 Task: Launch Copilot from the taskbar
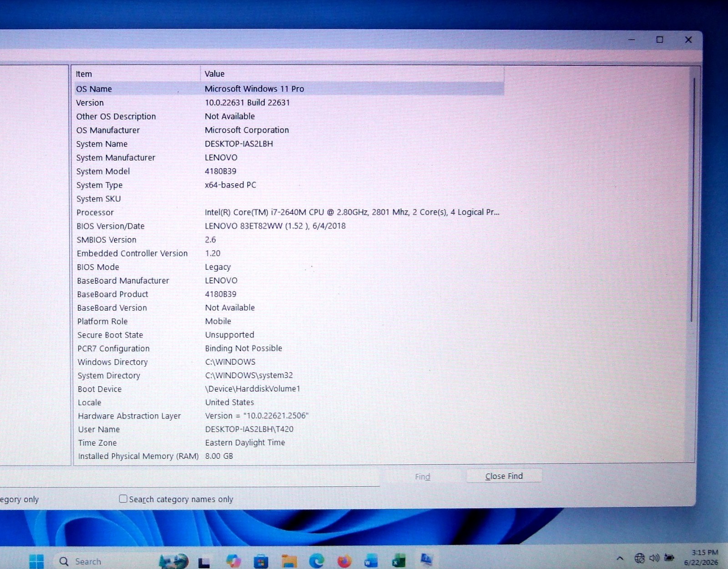tap(233, 561)
